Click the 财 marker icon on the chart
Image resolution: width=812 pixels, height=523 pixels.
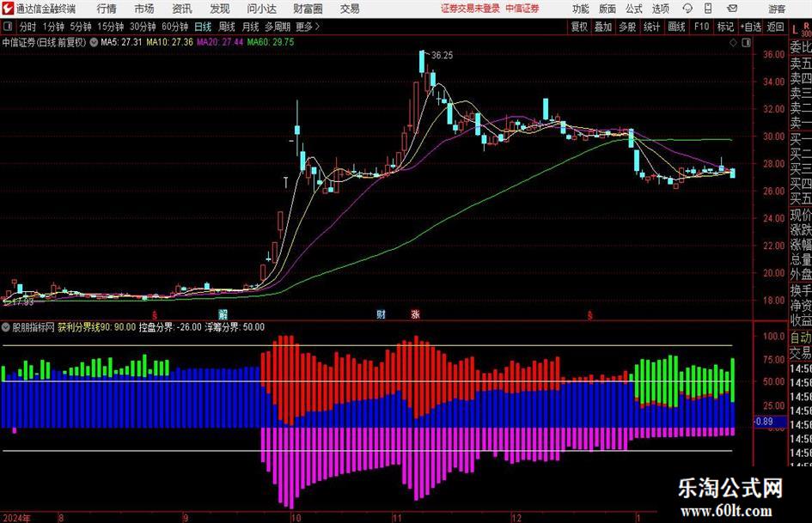[x=381, y=313]
